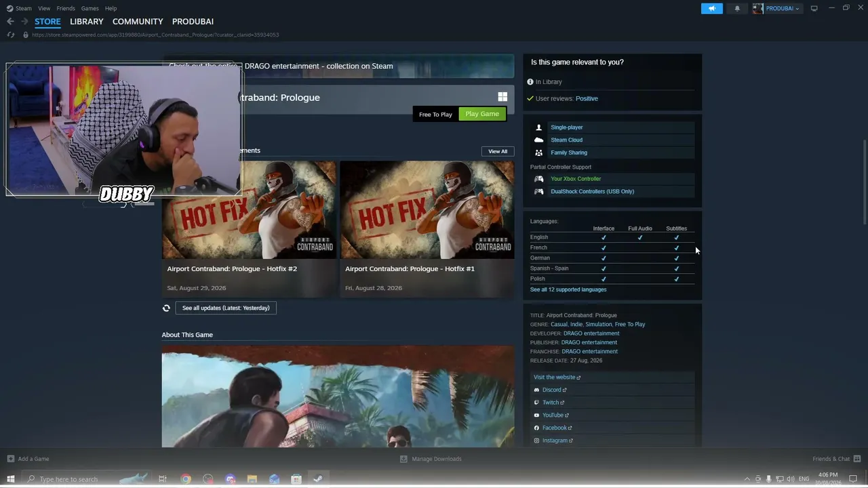The image size is (868, 488).
Task: Click the Discord icon
Action: (x=536, y=390)
